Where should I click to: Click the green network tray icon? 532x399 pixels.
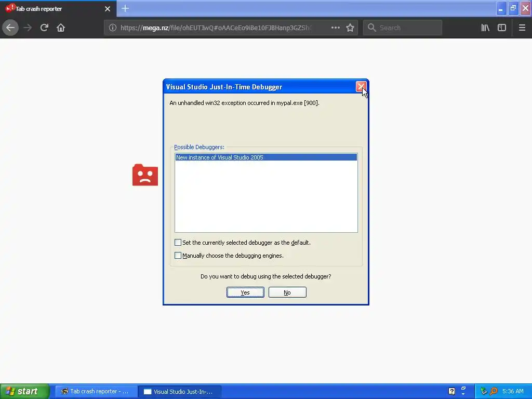484,391
